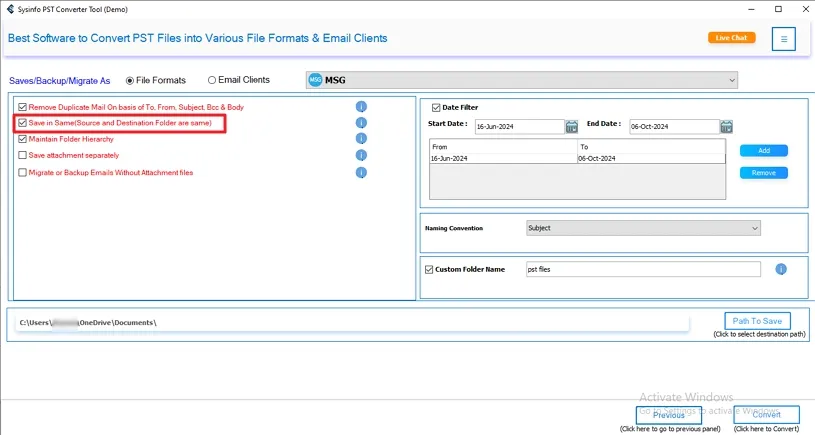This screenshot has height=435, width=815.
Task: Click the Path To Save button
Action: pyautogui.click(x=757, y=321)
